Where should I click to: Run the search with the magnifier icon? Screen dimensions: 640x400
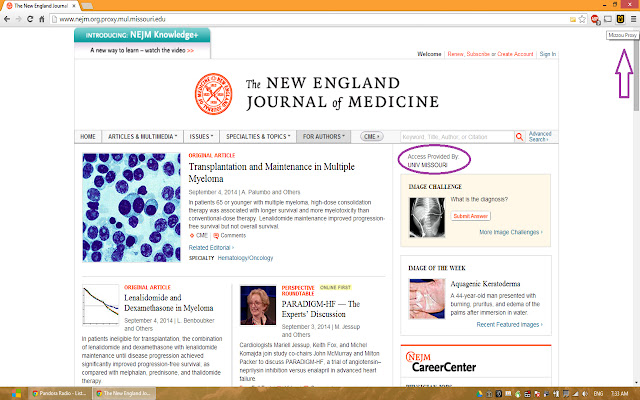[519, 137]
